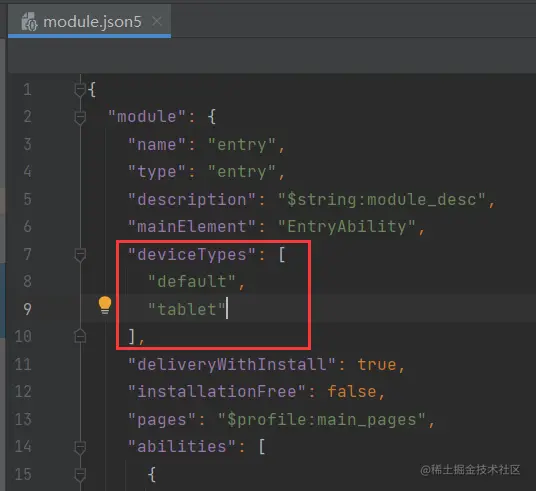Collapse the object fold on line 15
Image resolution: width=536 pixels, height=491 pixels.
tap(80, 475)
